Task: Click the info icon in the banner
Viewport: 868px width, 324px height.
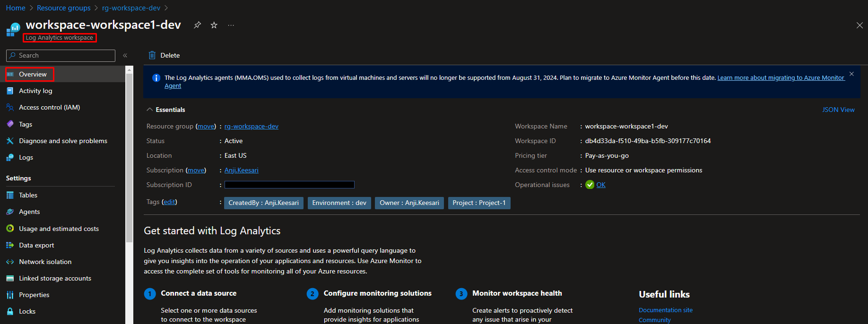Action: click(156, 78)
